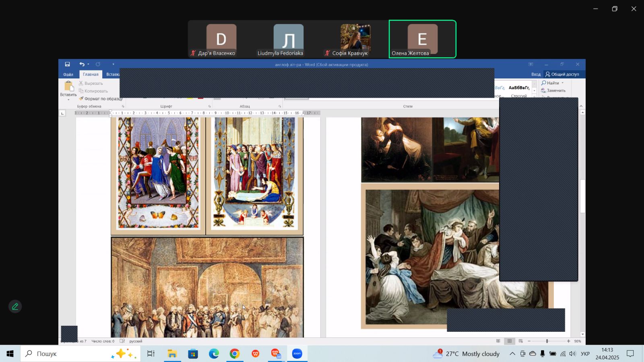Open the Файл tab
Viewport: 644px width, 362px height.
click(68, 74)
